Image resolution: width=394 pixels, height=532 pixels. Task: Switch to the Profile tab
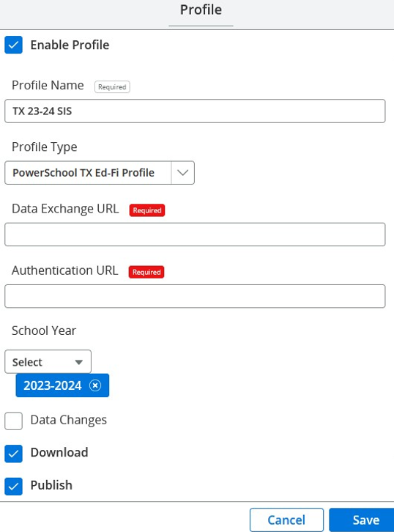coord(201,10)
